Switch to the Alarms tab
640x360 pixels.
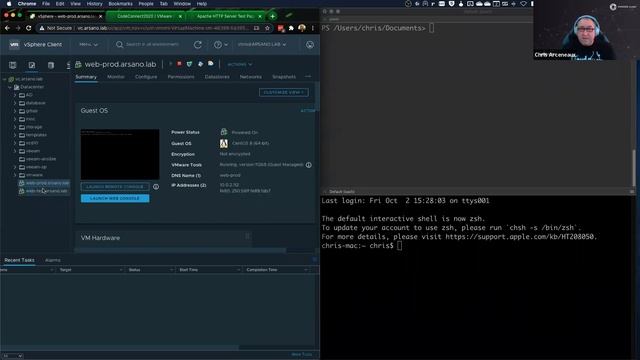click(x=53, y=260)
